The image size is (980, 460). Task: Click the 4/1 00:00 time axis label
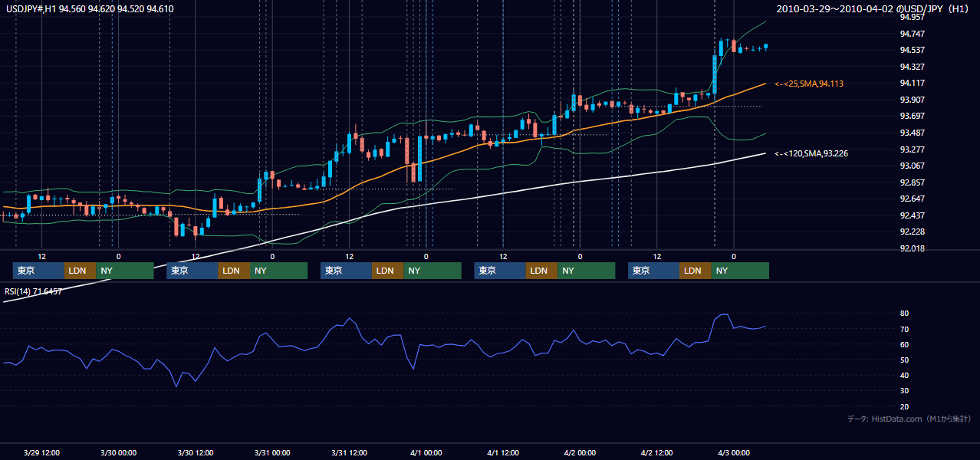[426, 452]
